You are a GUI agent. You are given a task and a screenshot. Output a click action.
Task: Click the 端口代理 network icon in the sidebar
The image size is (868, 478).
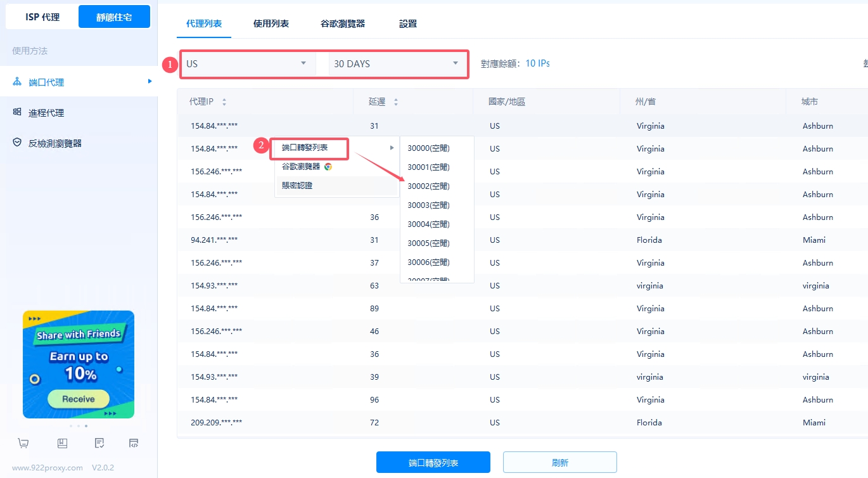pyautogui.click(x=17, y=82)
